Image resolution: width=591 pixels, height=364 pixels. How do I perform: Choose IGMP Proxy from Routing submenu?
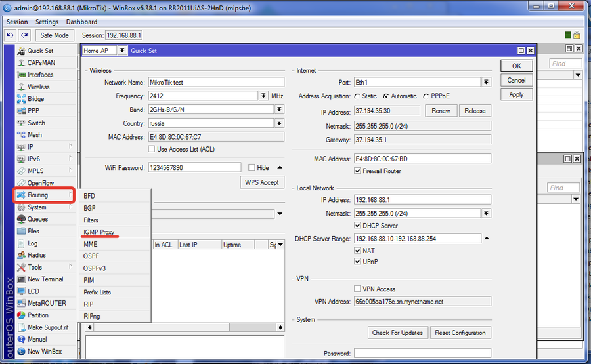pyautogui.click(x=114, y=232)
